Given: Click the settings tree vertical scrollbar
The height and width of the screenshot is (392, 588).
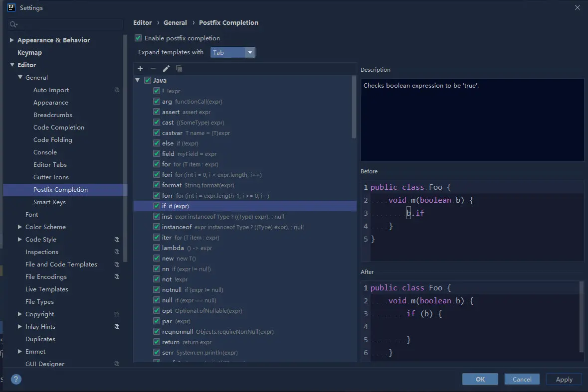Looking at the screenshot, I should (x=125, y=148).
